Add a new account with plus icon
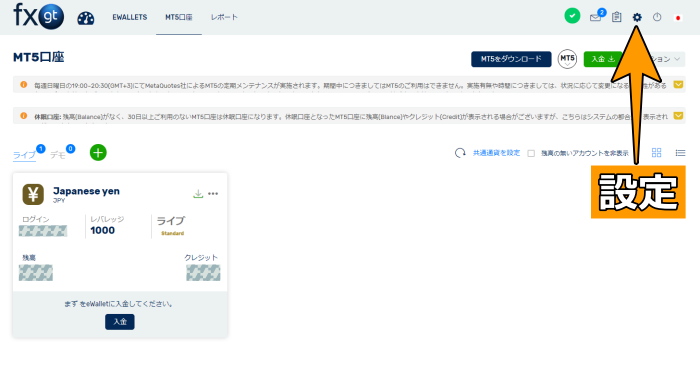 click(98, 153)
